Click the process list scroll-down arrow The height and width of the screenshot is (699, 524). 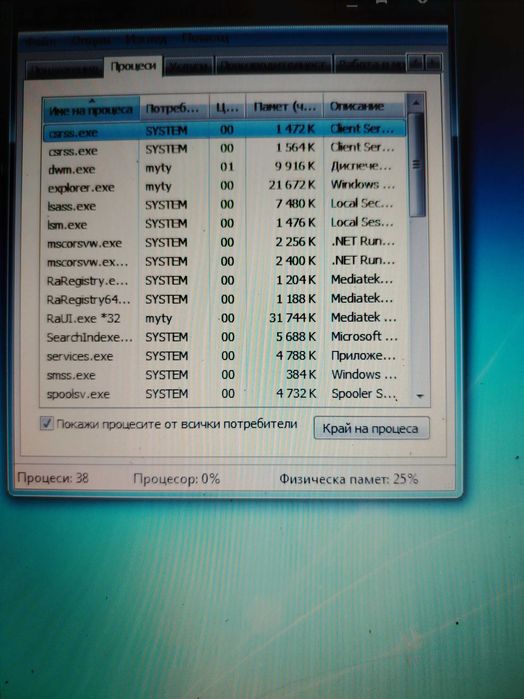pos(420,395)
